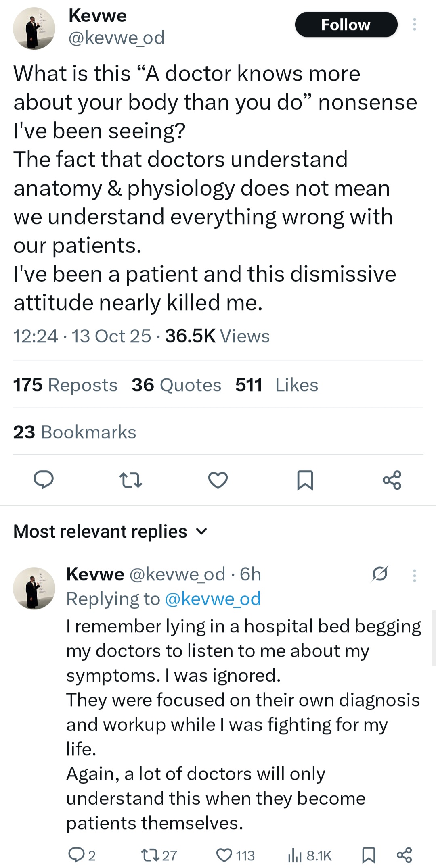Click the repost icon under the main post
This screenshot has width=436, height=868.
pyautogui.click(x=131, y=480)
